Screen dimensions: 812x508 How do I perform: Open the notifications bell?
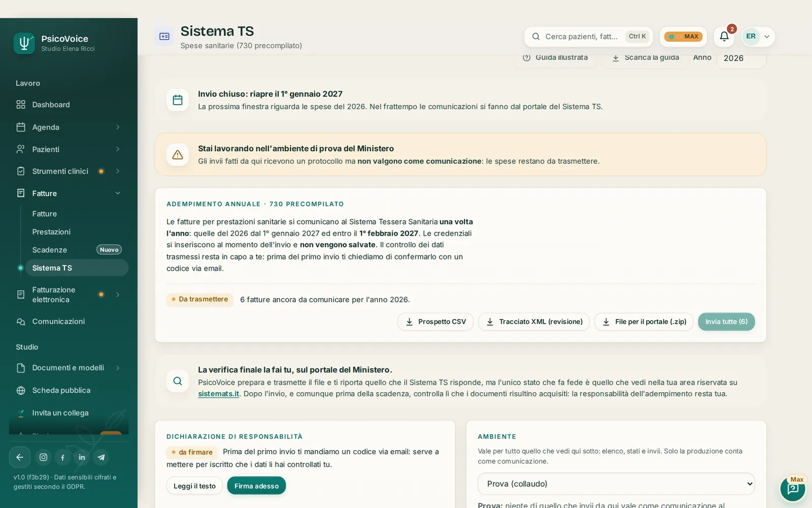point(724,37)
